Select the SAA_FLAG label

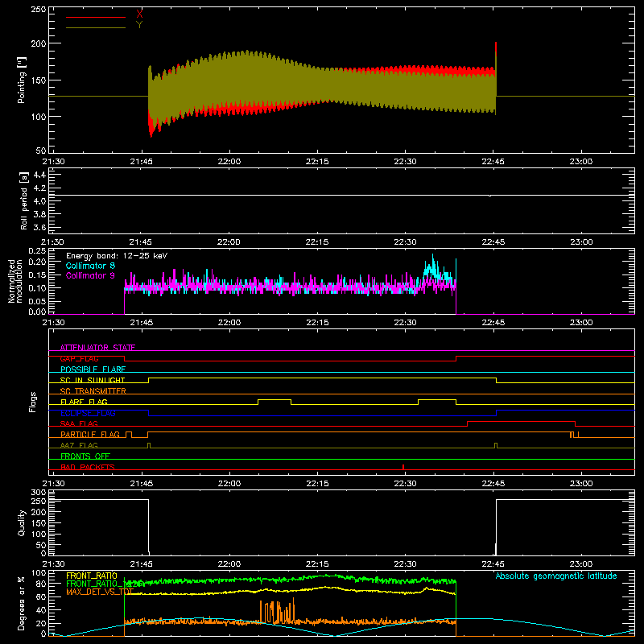coord(79,424)
